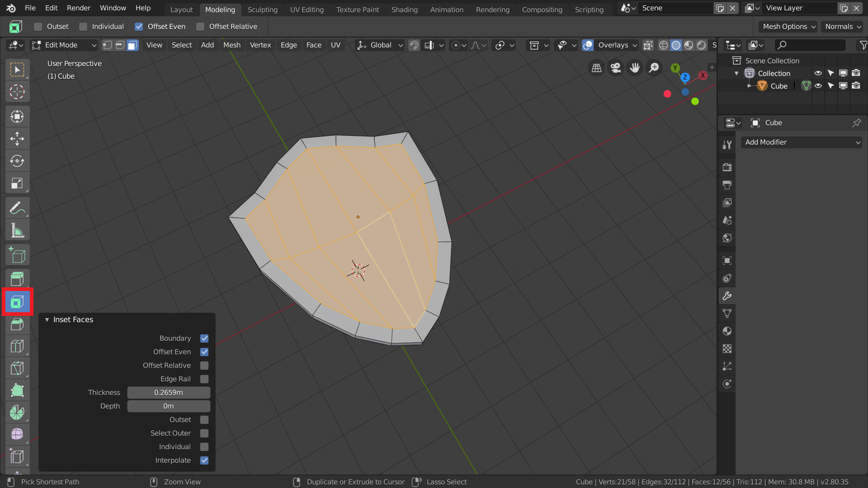Switch to the Sculpting workspace tab
868x488 pixels.
tap(263, 9)
